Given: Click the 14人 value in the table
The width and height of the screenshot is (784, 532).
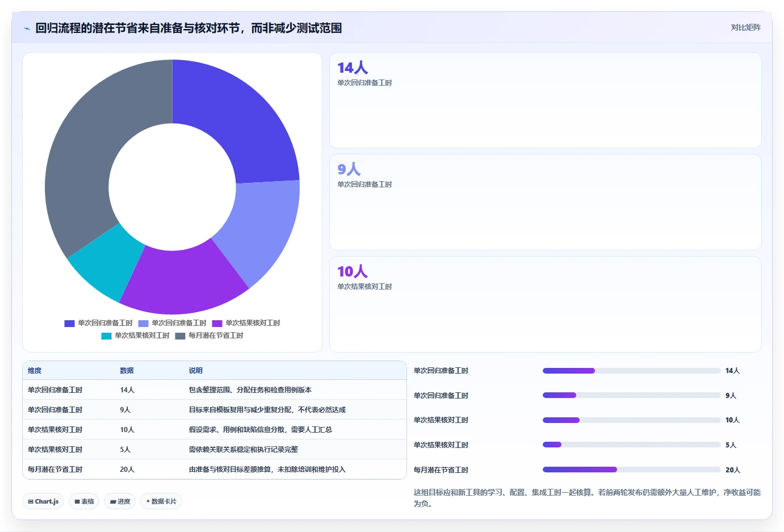Looking at the screenshot, I should [127, 390].
